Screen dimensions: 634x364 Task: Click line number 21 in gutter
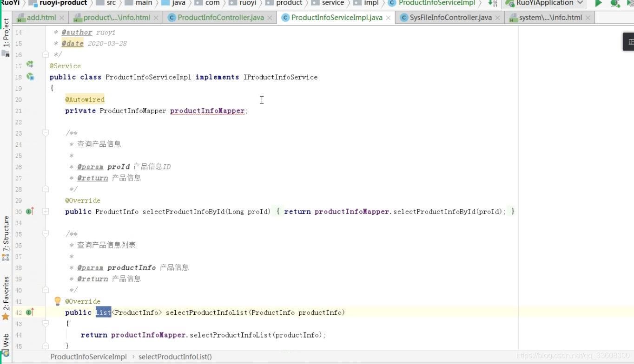pos(19,111)
